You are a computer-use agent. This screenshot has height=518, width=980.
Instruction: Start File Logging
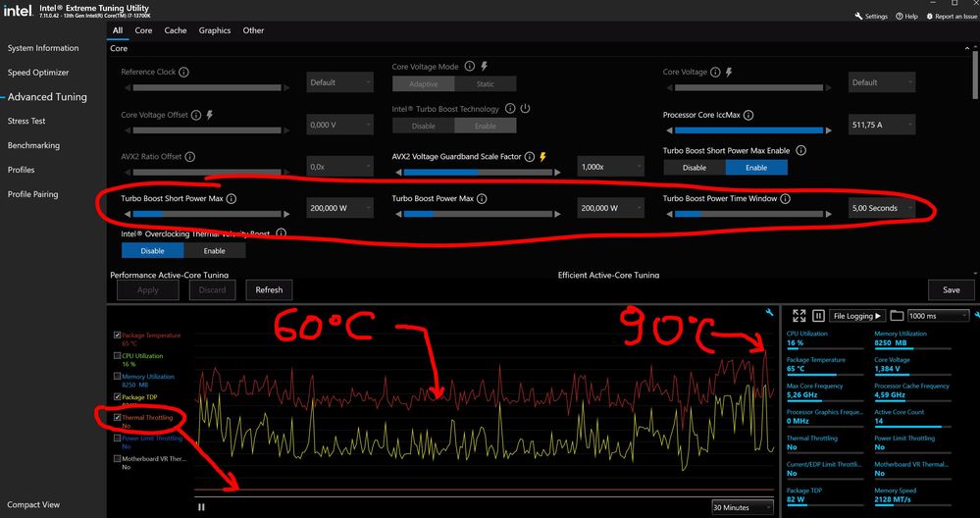click(857, 316)
